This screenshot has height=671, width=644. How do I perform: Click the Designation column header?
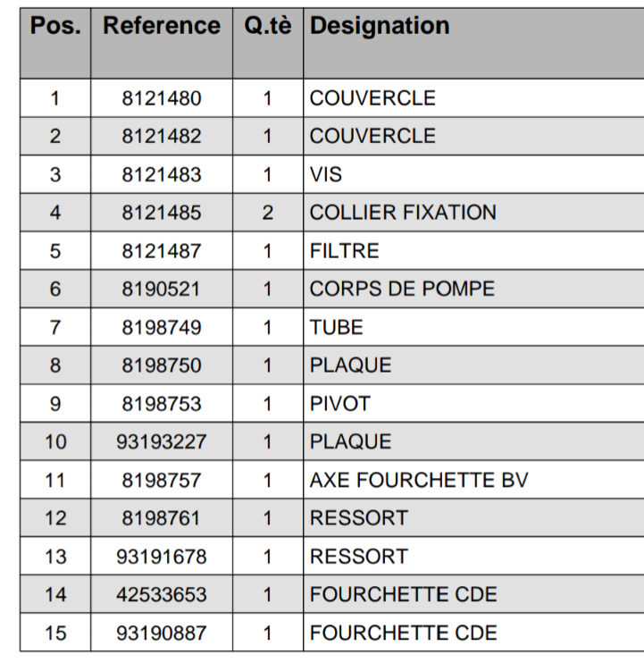[x=380, y=27]
